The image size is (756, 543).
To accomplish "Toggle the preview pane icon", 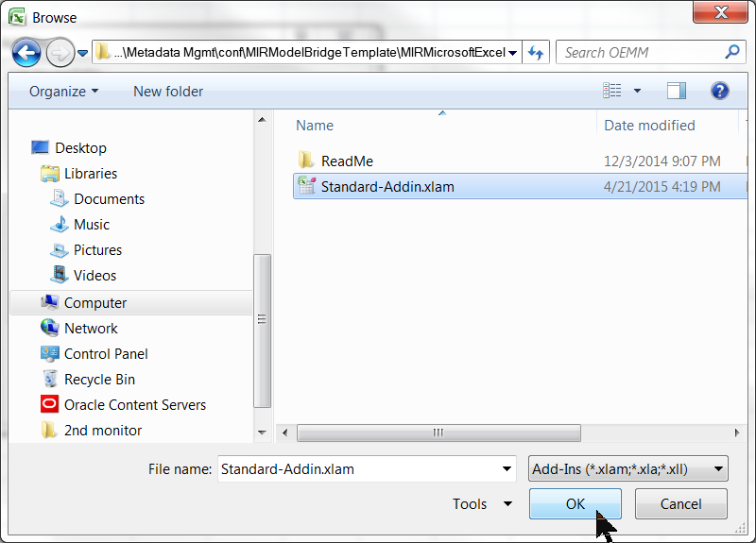I will [676, 91].
